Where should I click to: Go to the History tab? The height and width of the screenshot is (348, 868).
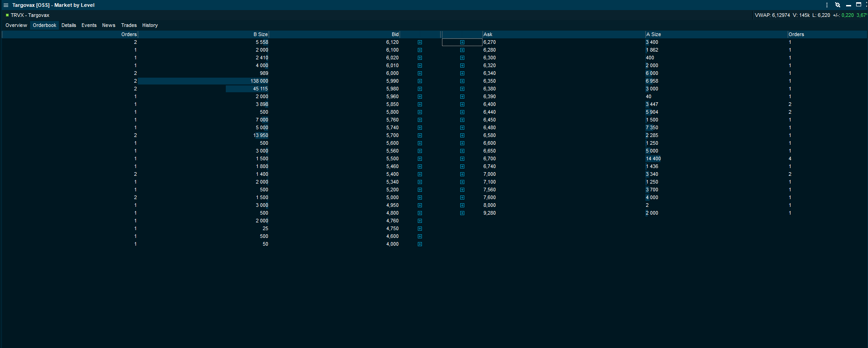click(150, 25)
